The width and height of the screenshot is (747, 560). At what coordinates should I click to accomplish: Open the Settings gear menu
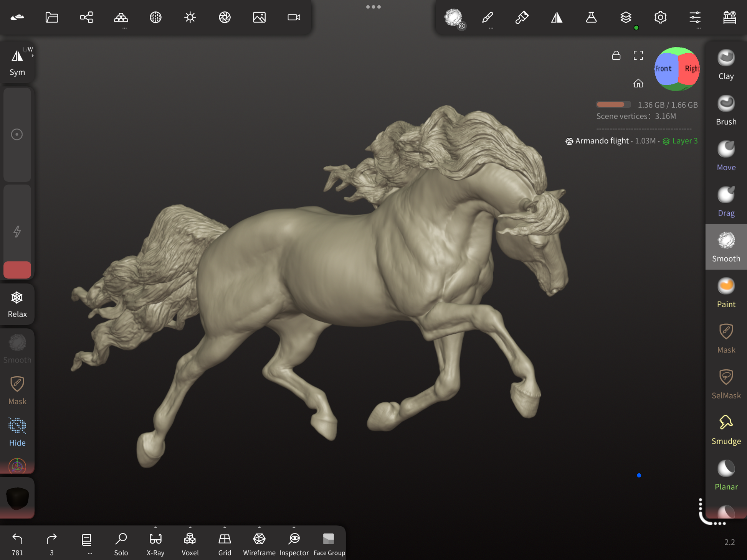click(660, 17)
